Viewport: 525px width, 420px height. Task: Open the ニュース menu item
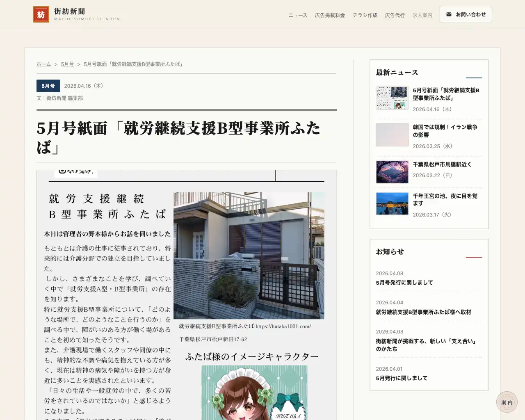coord(297,15)
